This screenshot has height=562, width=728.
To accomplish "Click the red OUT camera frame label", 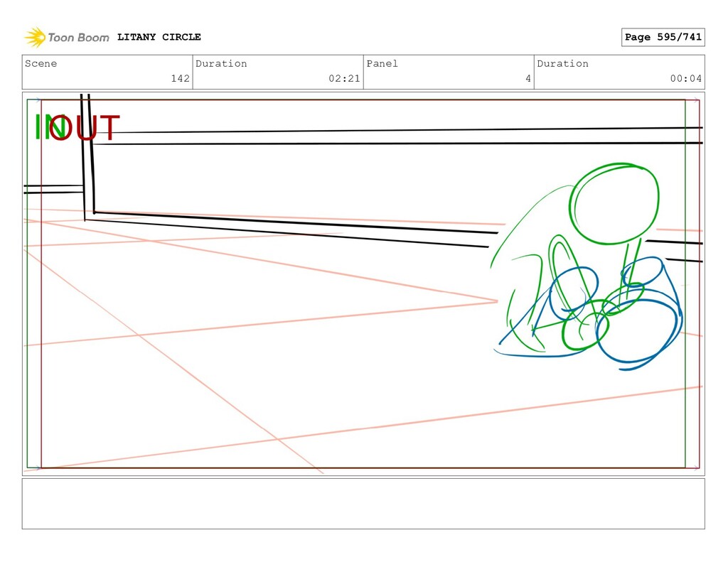I will pyautogui.click(x=85, y=128).
